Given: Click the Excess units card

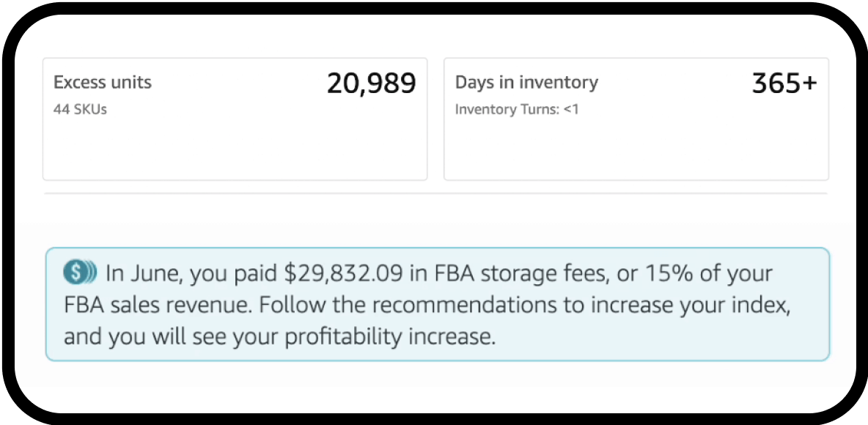Looking at the screenshot, I should (235, 147).
